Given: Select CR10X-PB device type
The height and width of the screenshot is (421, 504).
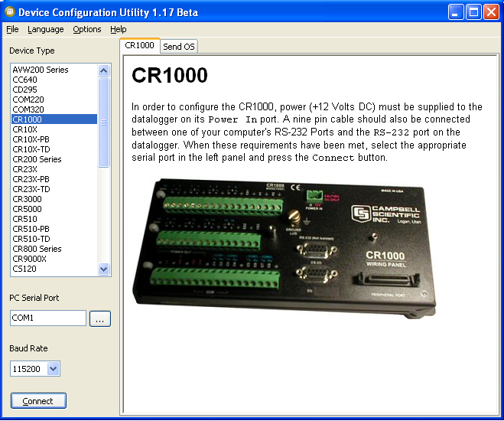Looking at the screenshot, I should click(31, 139).
